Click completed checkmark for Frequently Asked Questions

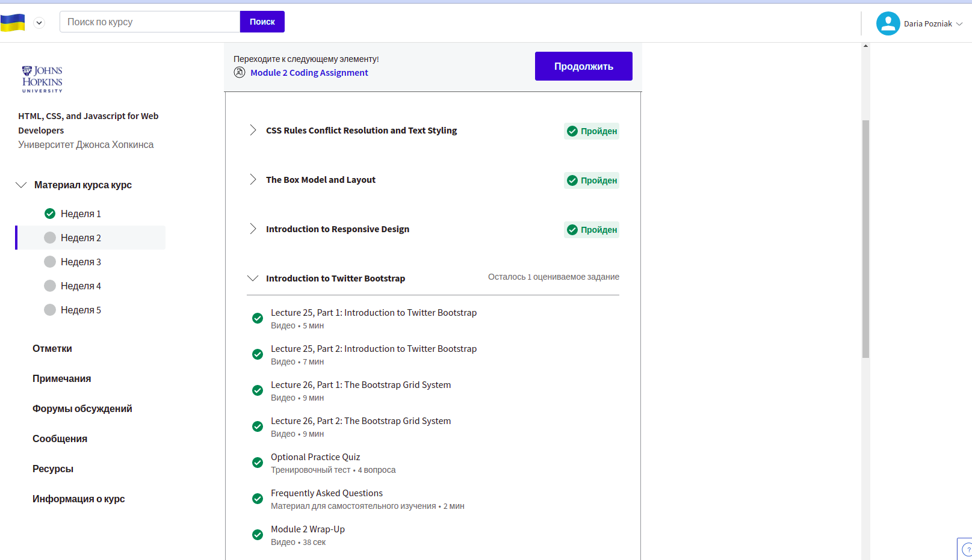point(258,499)
